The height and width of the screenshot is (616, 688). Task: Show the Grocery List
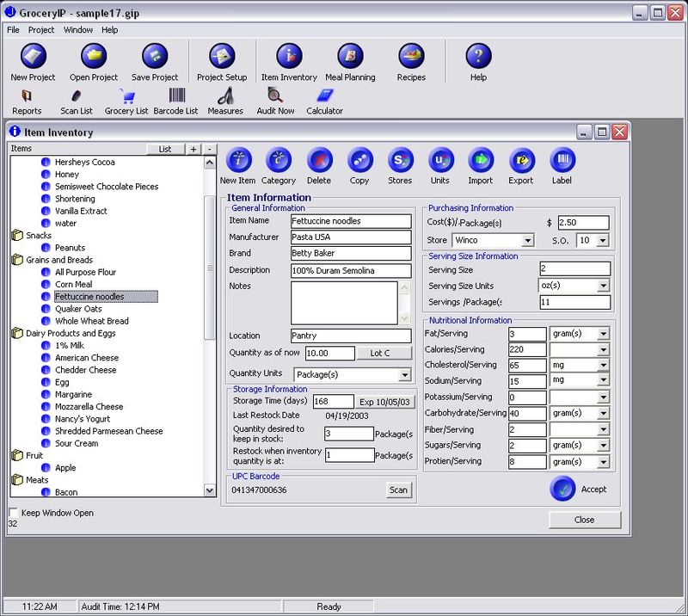[126, 95]
